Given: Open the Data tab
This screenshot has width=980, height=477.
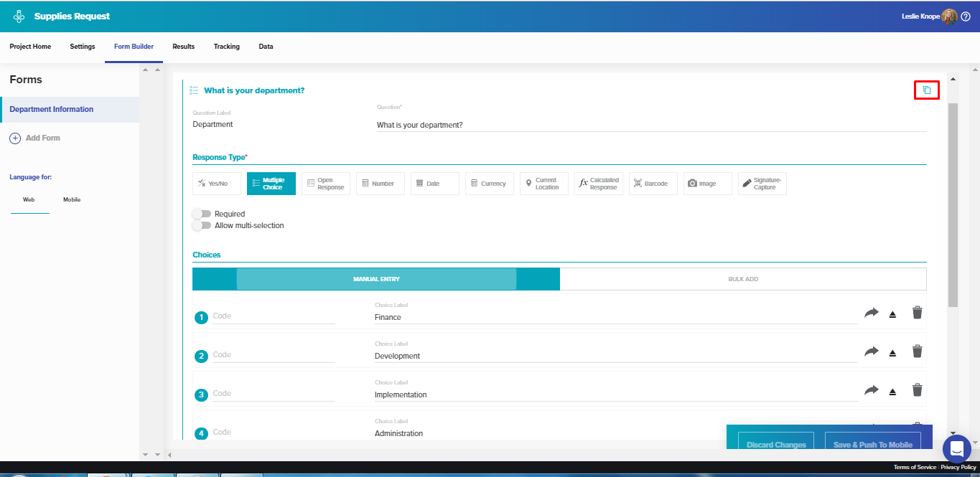Looking at the screenshot, I should 266,47.
